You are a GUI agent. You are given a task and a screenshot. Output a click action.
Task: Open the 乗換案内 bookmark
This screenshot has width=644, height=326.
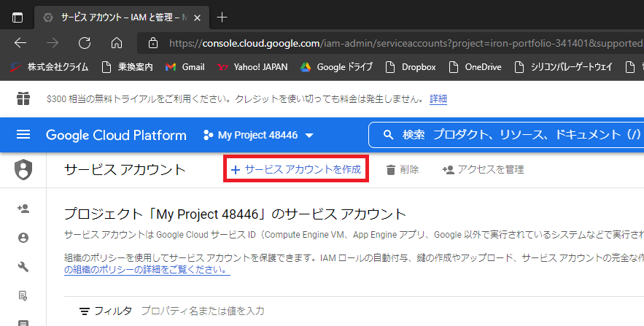tap(128, 67)
